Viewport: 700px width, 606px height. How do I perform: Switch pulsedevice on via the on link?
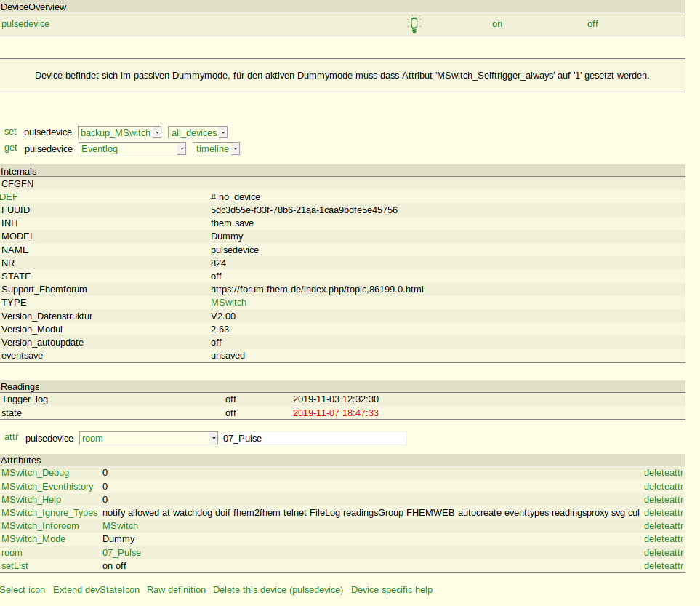click(497, 24)
